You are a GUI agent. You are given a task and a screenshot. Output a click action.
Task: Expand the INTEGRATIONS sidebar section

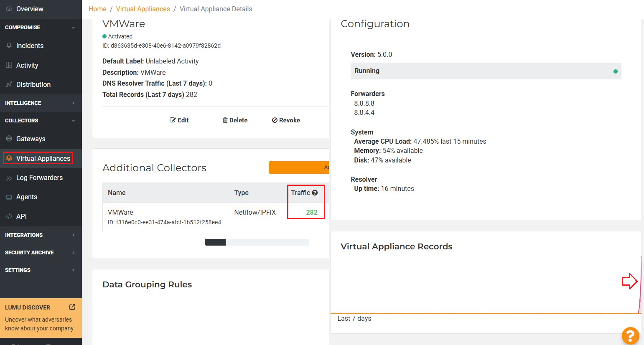pyautogui.click(x=73, y=235)
